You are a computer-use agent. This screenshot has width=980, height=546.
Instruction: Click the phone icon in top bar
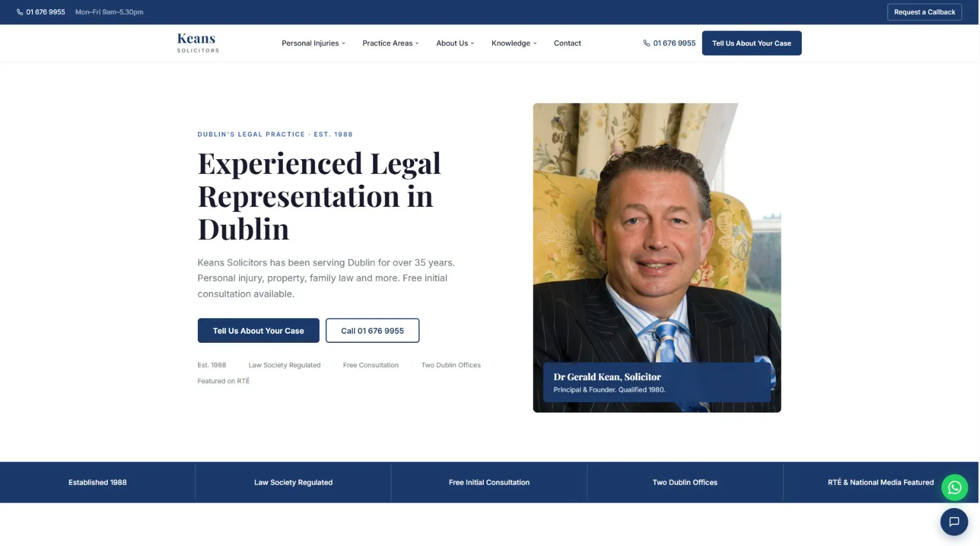20,12
